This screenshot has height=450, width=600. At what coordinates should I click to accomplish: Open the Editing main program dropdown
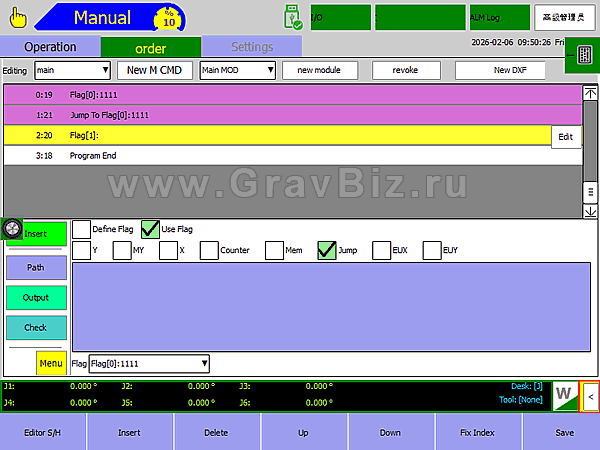[x=72, y=70]
